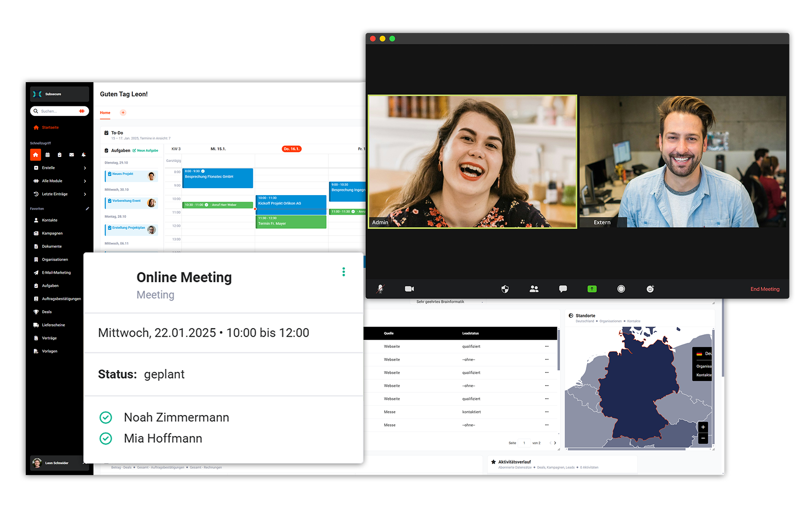
Task: Open the mail quick access icon
Action: [71, 155]
